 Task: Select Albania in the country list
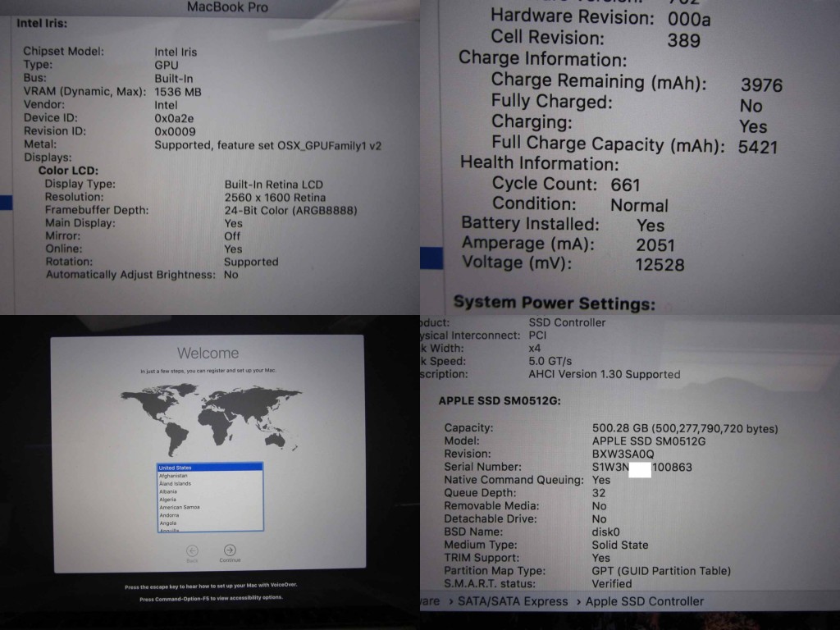click(x=210, y=491)
